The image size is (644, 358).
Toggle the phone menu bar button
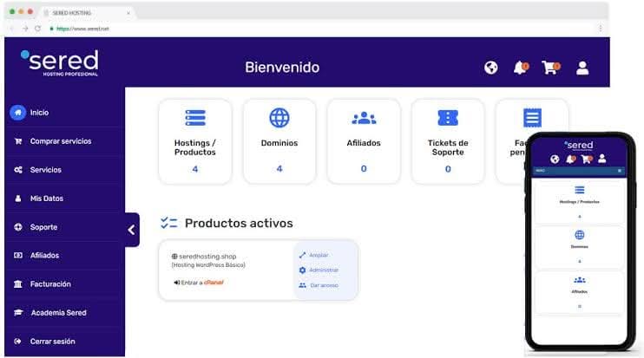(x=620, y=171)
